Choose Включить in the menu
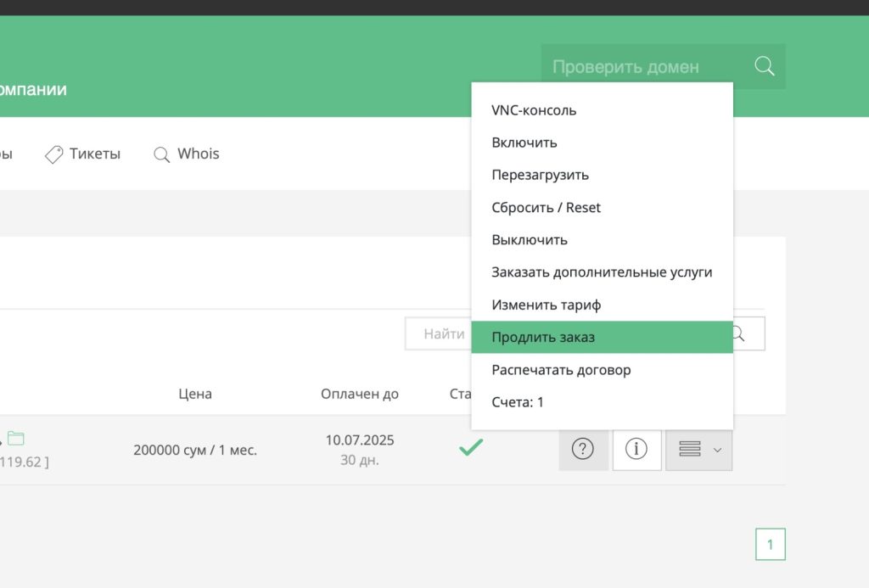This screenshot has width=869, height=588. pos(602,143)
